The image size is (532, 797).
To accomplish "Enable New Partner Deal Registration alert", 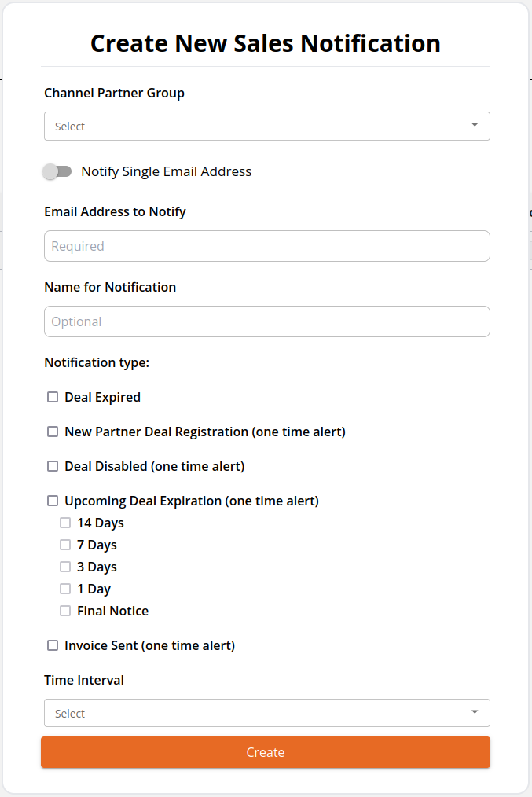I will tap(53, 432).
